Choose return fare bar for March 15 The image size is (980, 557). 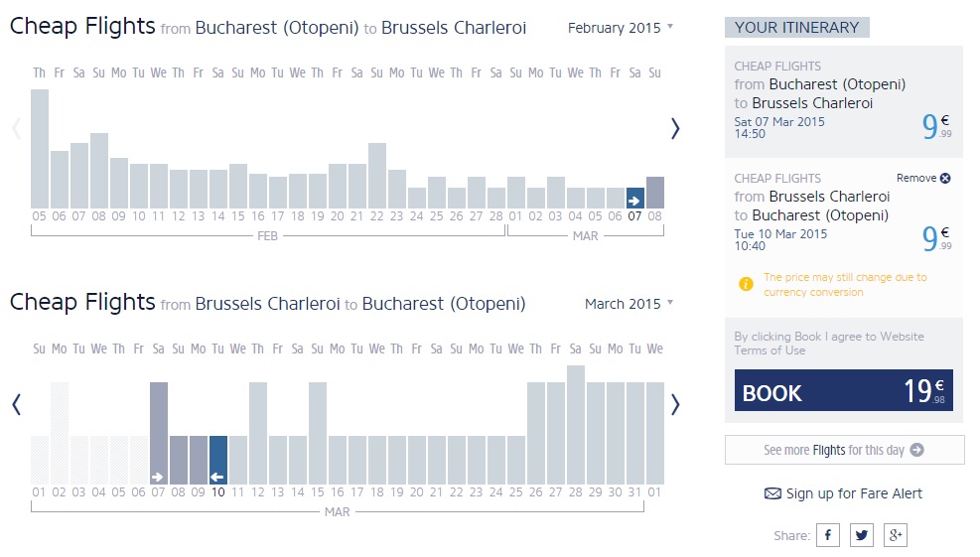[x=318, y=434]
